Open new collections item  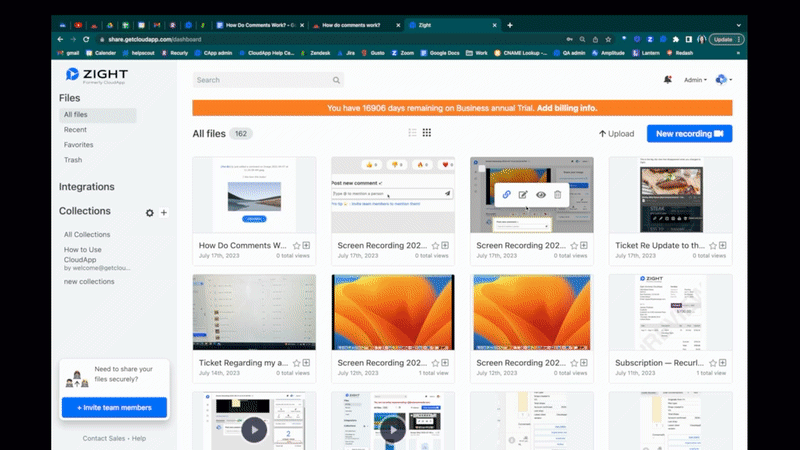click(x=89, y=282)
